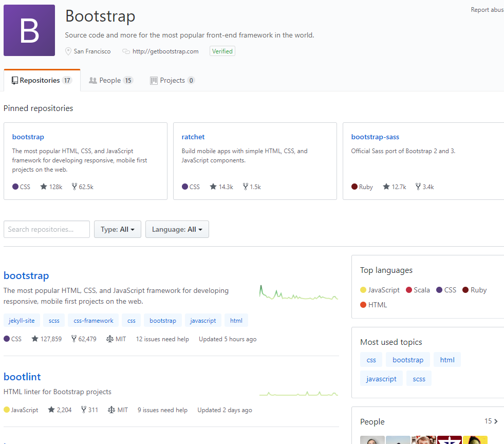This screenshot has width=504, height=444.
Task: Click the Bootstrap purple B logo
Action: (29, 30)
